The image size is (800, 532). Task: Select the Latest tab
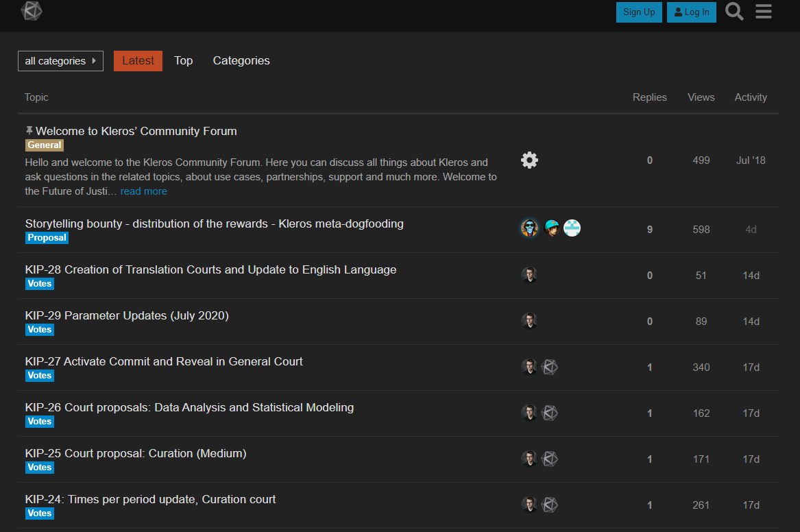(x=138, y=61)
